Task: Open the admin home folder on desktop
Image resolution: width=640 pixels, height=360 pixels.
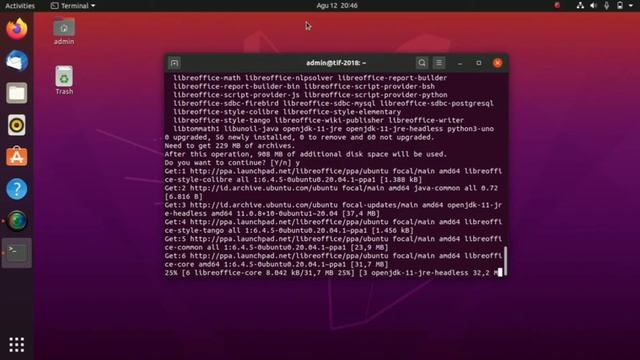Action: (x=64, y=31)
